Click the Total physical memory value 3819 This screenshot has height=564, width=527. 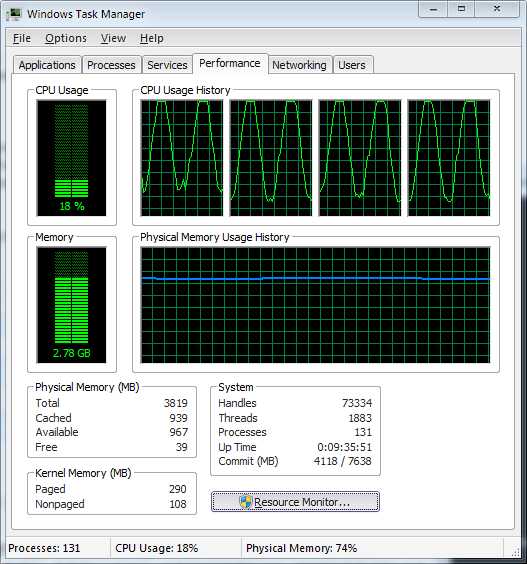[x=176, y=403]
